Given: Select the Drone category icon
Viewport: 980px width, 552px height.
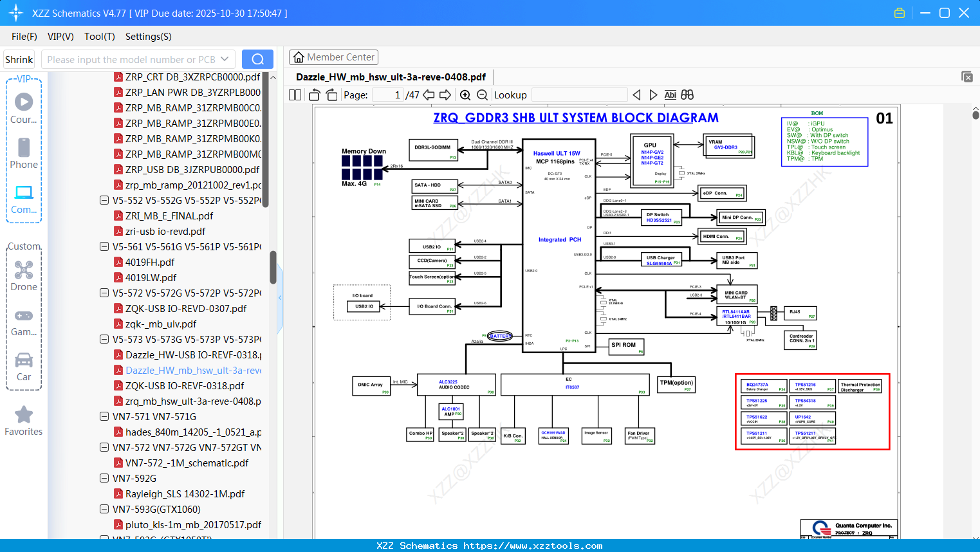Looking at the screenshot, I should click(x=24, y=275).
